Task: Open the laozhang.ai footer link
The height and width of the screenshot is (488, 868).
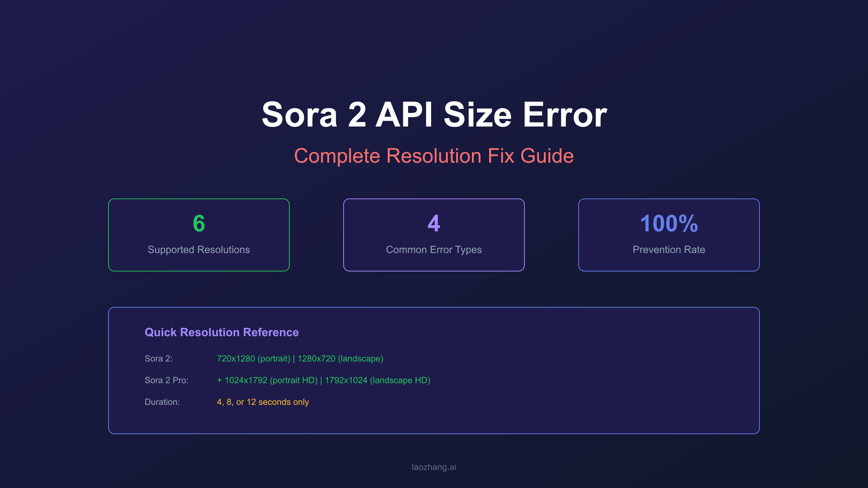Action: 434,466
